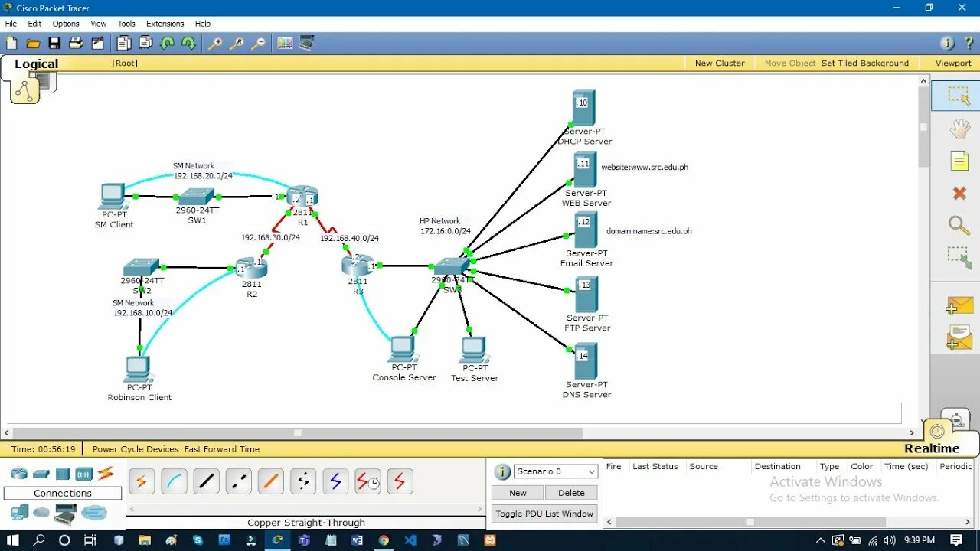Image resolution: width=980 pixels, height=551 pixels.
Task: Zoom in on the workspace
Action: pyautogui.click(x=215, y=44)
